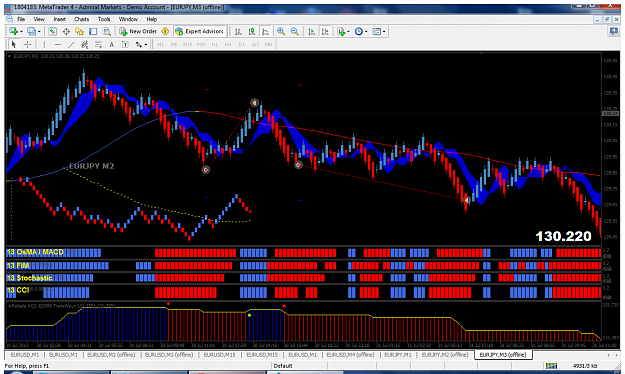Set timeframe to D1
The height and width of the screenshot is (374, 625).
[242, 44]
